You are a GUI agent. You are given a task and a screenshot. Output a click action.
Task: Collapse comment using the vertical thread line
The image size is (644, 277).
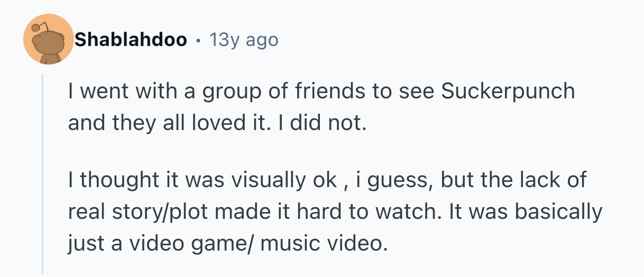(x=43, y=174)
